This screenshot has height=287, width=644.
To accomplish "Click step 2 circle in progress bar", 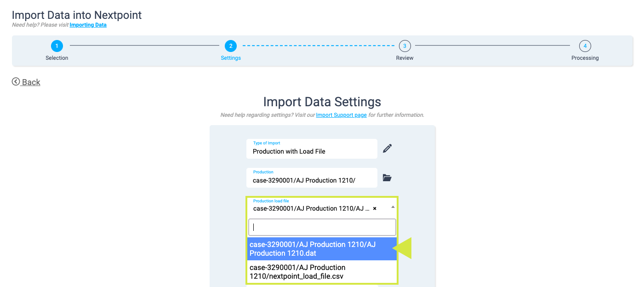I will tap(230, 46).
